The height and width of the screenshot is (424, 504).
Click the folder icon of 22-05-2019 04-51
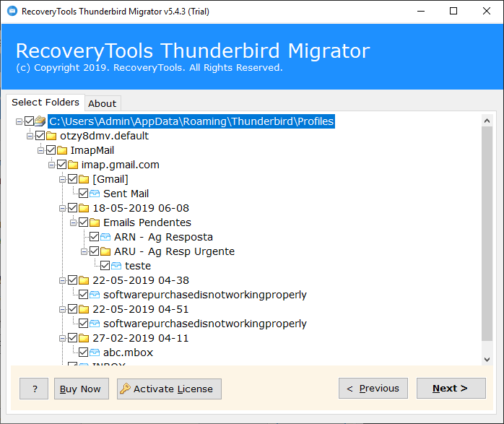coord(84,309)
